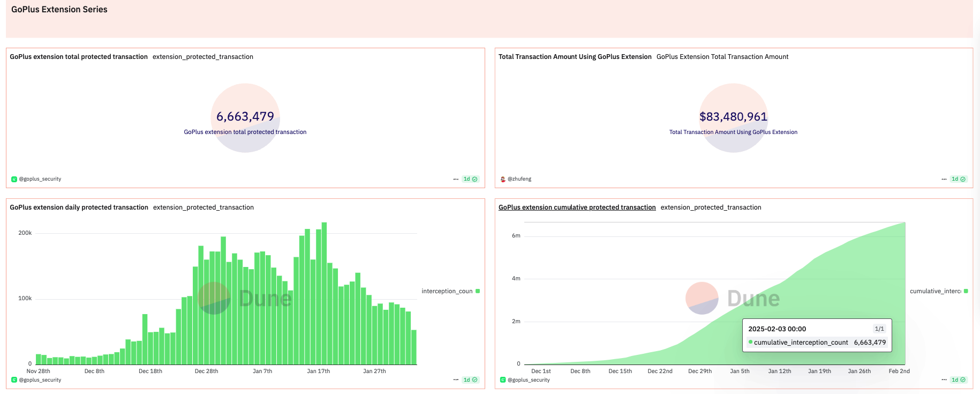Open GoPlus extension daily protected transaction title link
The image size is (980, 394).
(79, 207)
